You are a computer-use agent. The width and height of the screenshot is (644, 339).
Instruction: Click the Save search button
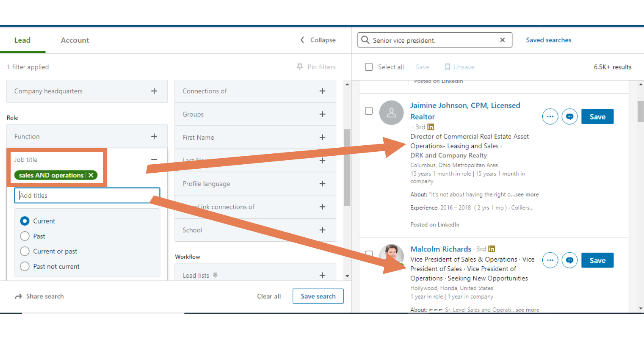point(318,296)
